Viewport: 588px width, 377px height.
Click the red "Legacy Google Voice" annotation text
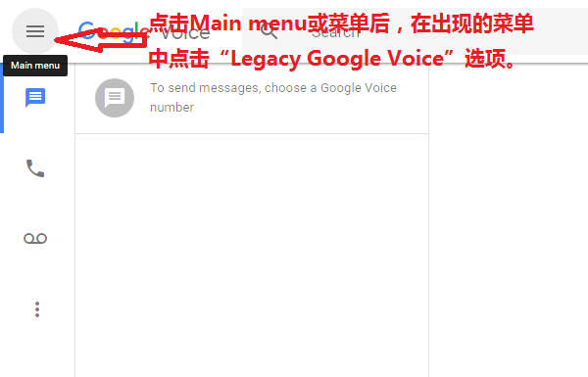[337, 59]
